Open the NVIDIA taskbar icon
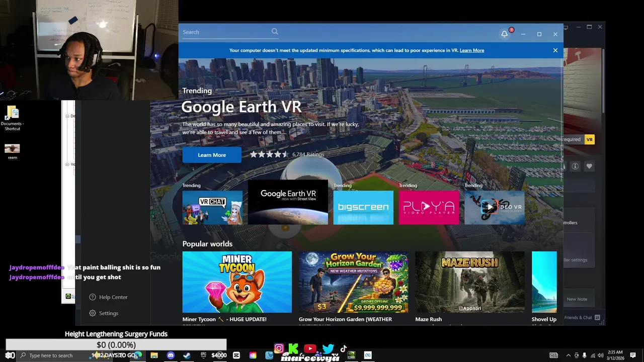The height and width of the screenshot is (362, 644). 351,355
